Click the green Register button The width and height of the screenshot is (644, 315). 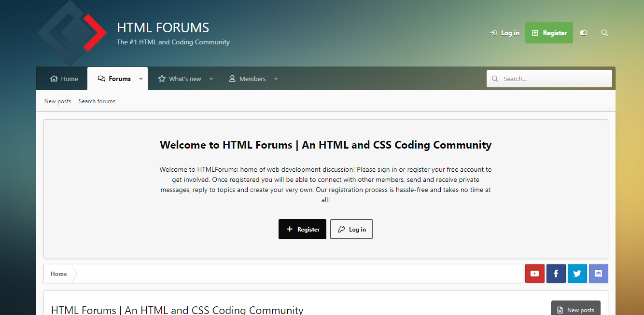click(x=549, y=33)
